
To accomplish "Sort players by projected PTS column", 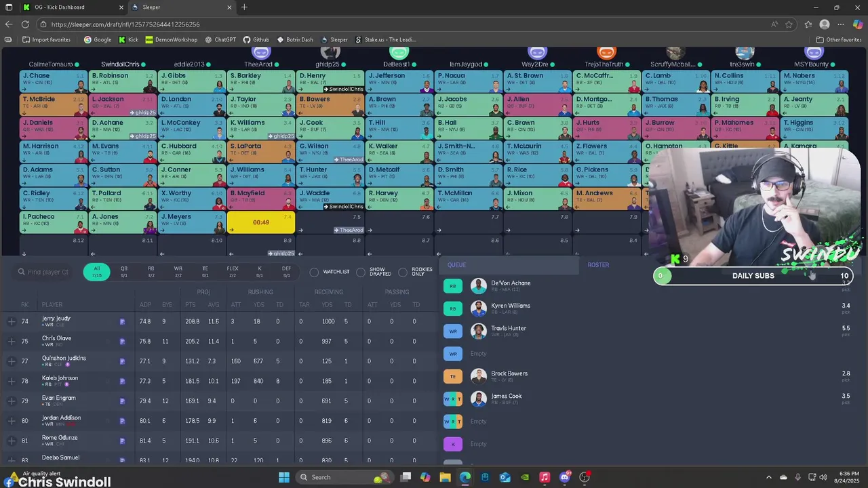I will point(191,304).
